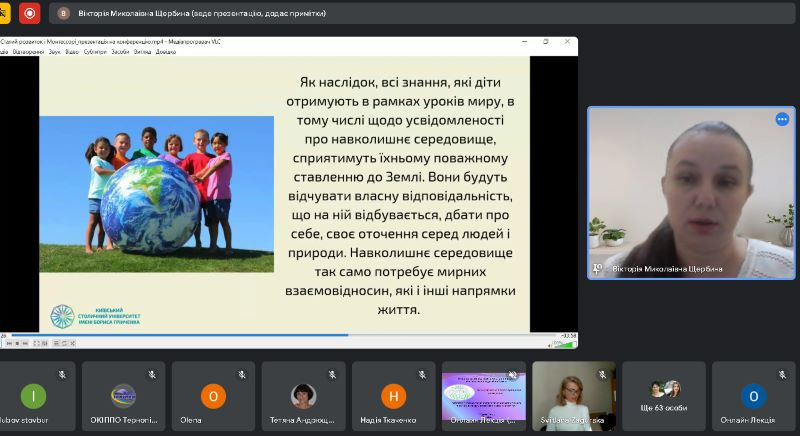
Task: Click the yellow icon at top-left corner
Action: [4, 13]
